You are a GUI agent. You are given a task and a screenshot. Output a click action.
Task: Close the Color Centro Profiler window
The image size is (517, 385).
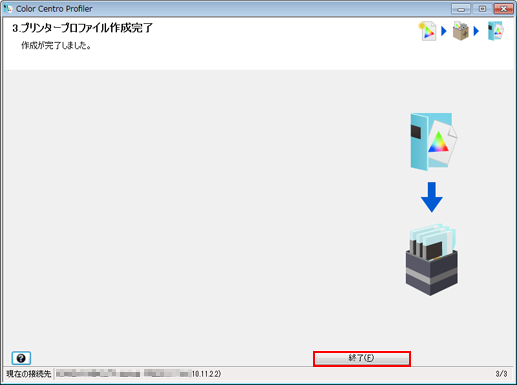tap(503, 9)
